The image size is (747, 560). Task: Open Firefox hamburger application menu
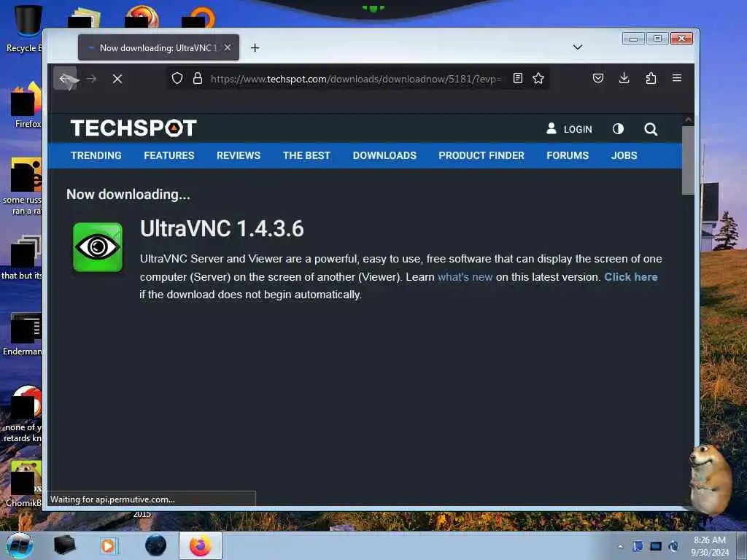click(x=677, y=77)
